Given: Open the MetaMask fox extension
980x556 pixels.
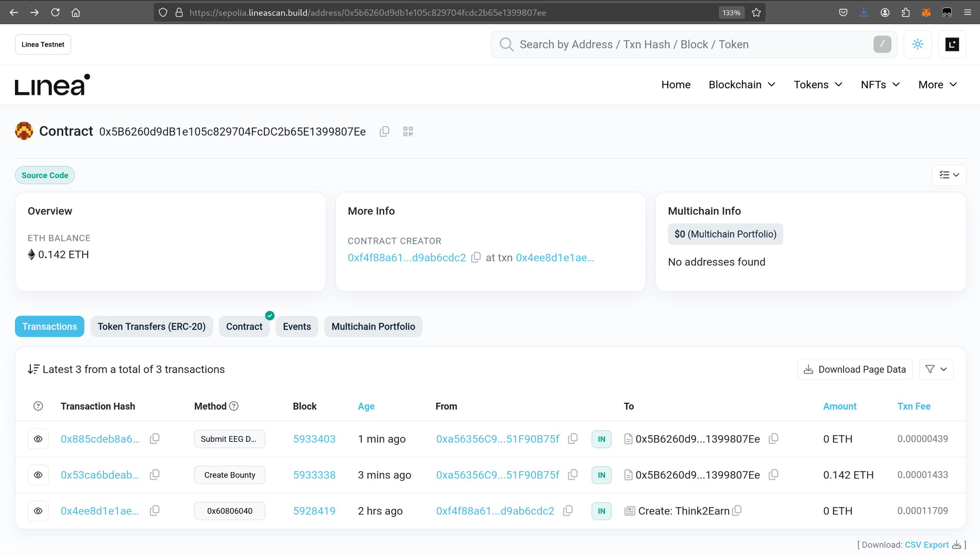Looking at the screenshot, I should [x=926, y=13].
